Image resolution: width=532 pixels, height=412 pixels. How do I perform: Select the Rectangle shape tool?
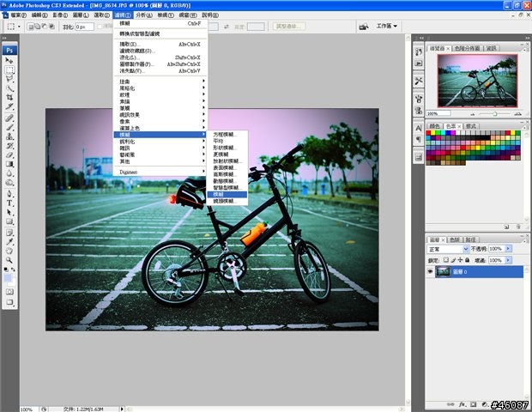[x=9, y=221]
